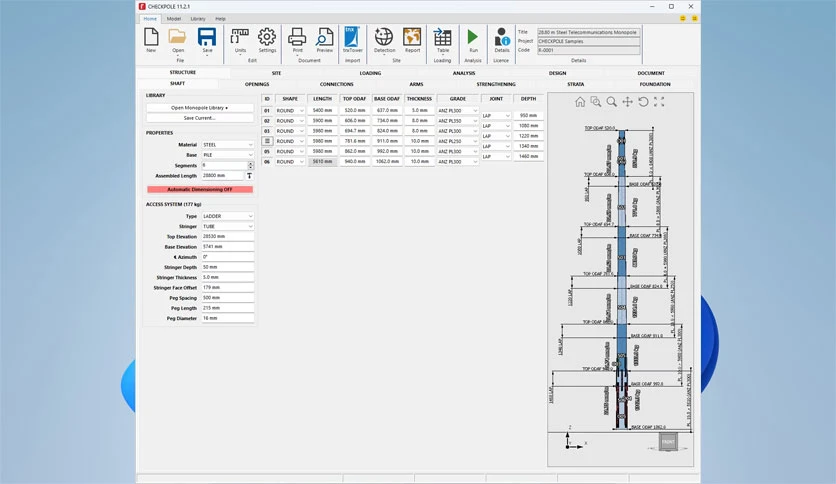Click the Save Current button
The width and height of the screenshot is (836, 484).
200,118
